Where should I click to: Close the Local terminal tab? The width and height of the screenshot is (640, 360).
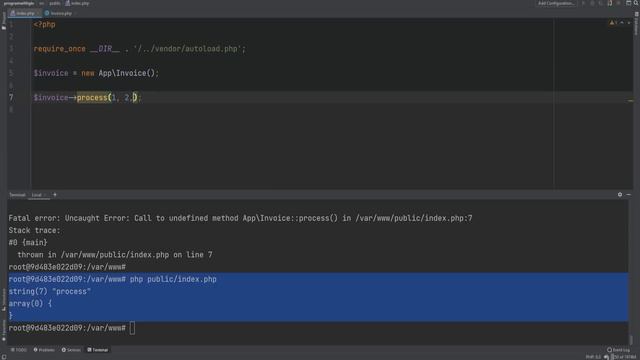click(45, 195)
